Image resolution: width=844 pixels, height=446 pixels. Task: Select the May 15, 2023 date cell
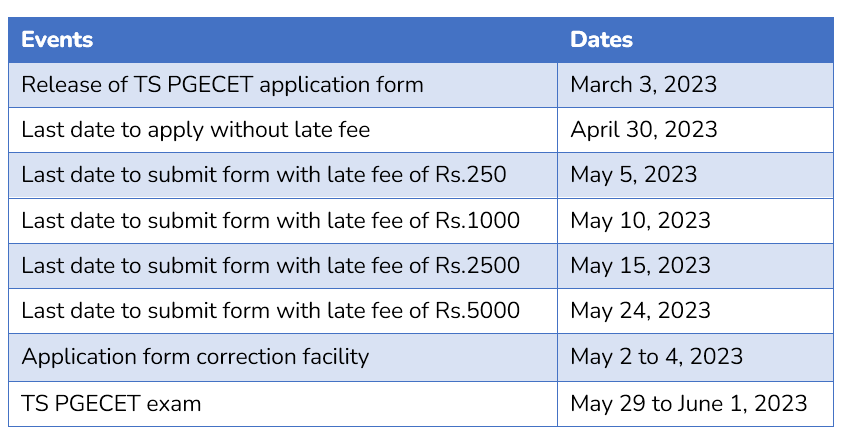695,266
